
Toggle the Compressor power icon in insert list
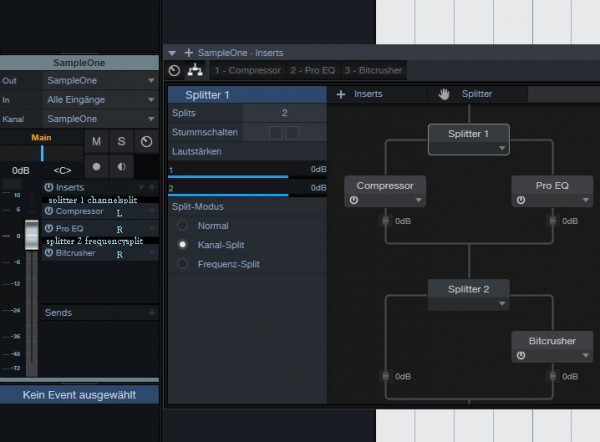pos(49,211)
